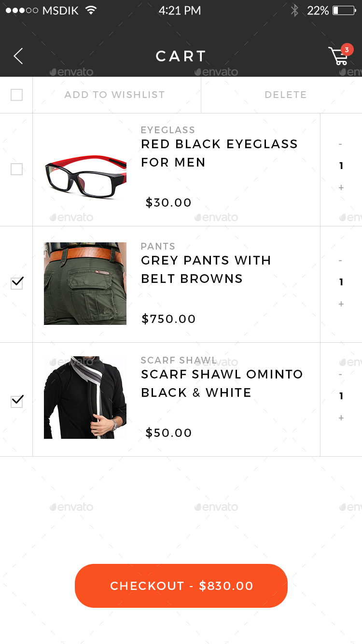Tap the Delete action
This screenshot has width=362, height=644.
285,95
